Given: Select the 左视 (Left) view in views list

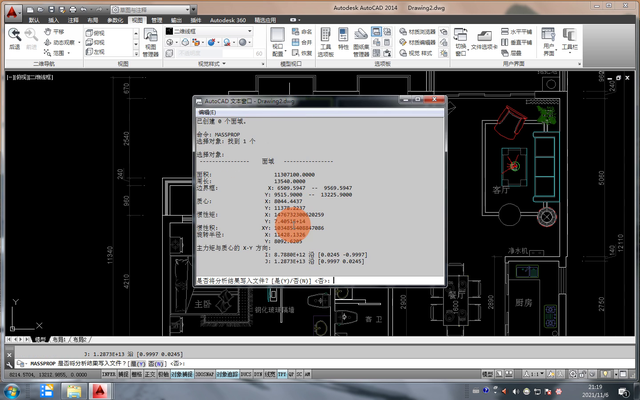Looking at the screenshot, I should point(96,52).
